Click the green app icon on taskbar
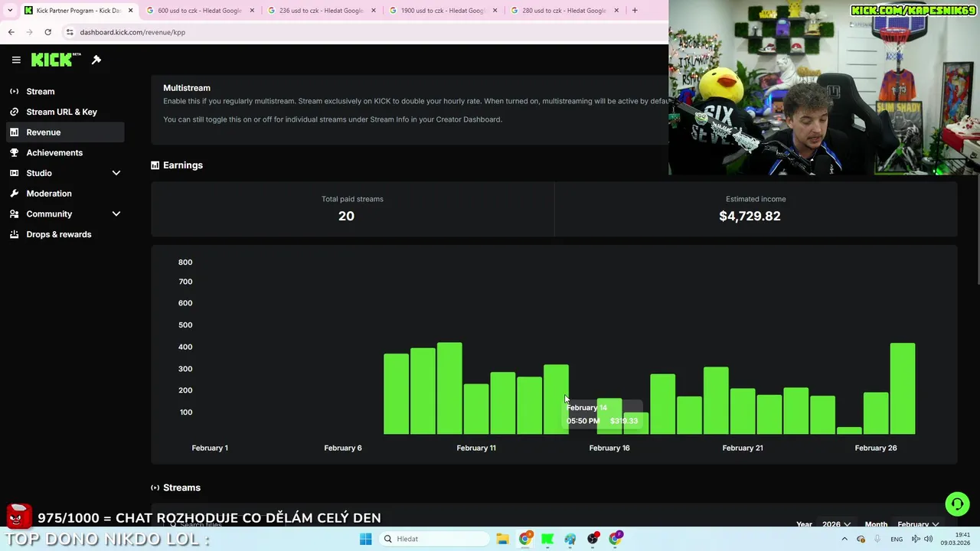Screen dimensions: 980x551 point(547,539)
